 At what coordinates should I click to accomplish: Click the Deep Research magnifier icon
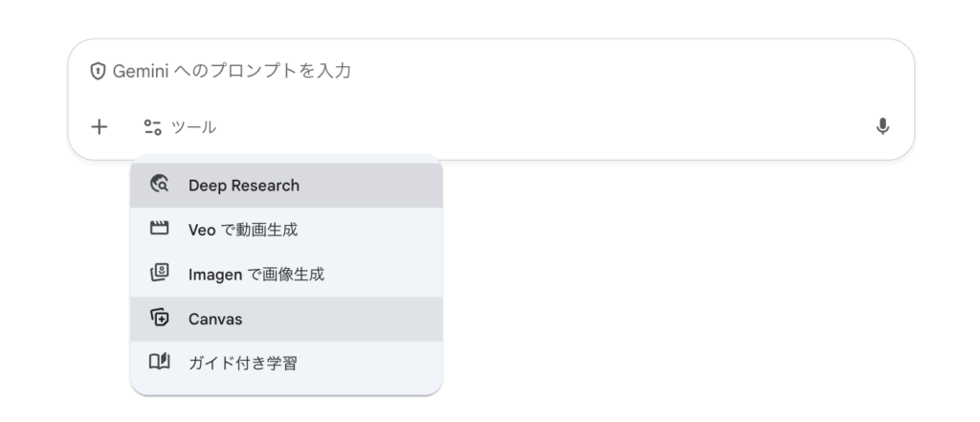pos(160,185)
